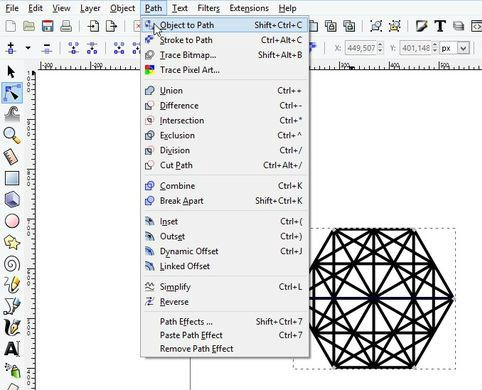Viewport: 482px width, 390px height.
Task: Open the View menu
Action: [x=61, y=8]
